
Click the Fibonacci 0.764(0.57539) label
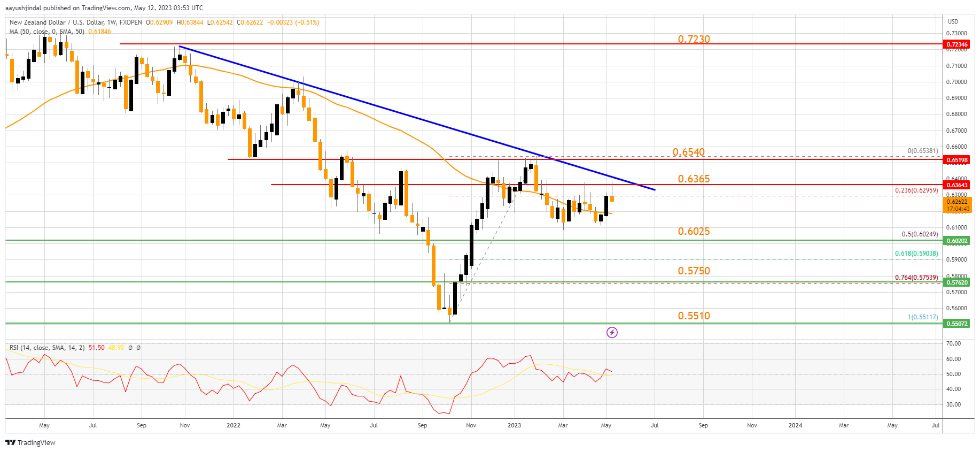916,278
